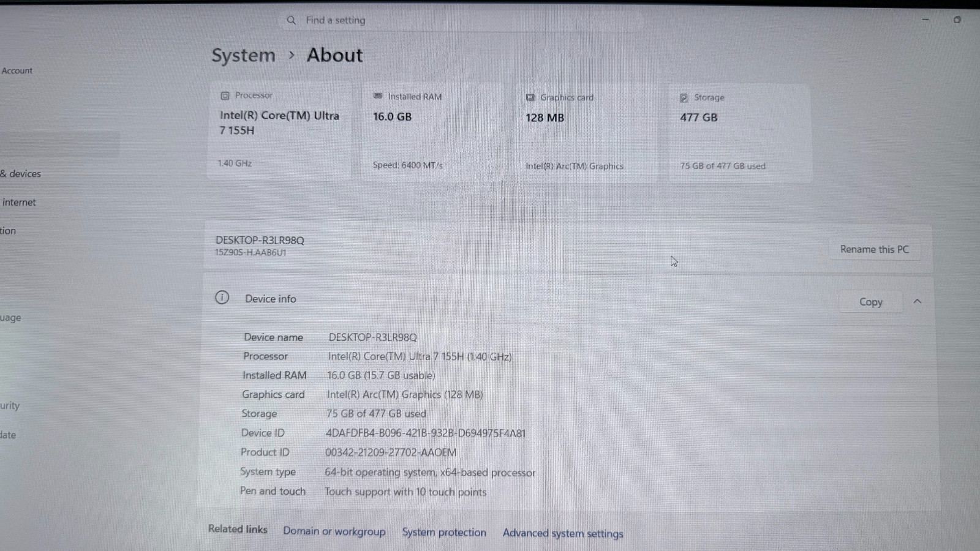
Task: Click the '16.0 GB' RAM value
Action: point(392,116)
